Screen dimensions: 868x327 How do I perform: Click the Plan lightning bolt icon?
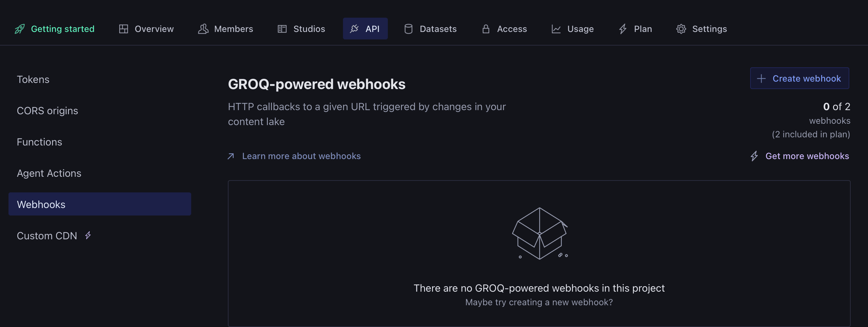coord(623,29)
